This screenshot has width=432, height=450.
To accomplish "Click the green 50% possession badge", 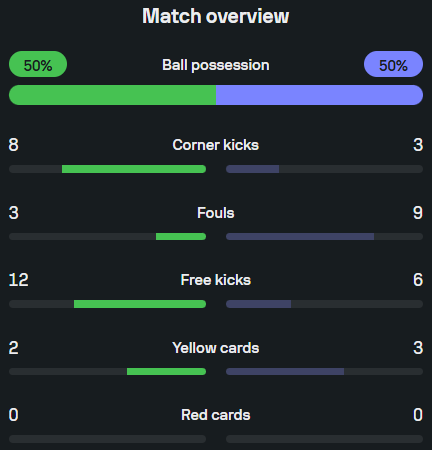I will tap(38, 64).
